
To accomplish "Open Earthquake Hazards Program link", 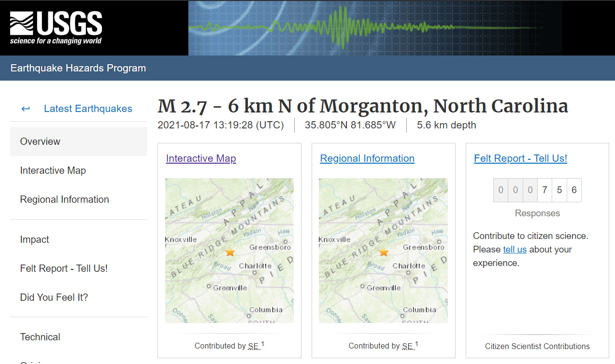I will click(78, 68).
